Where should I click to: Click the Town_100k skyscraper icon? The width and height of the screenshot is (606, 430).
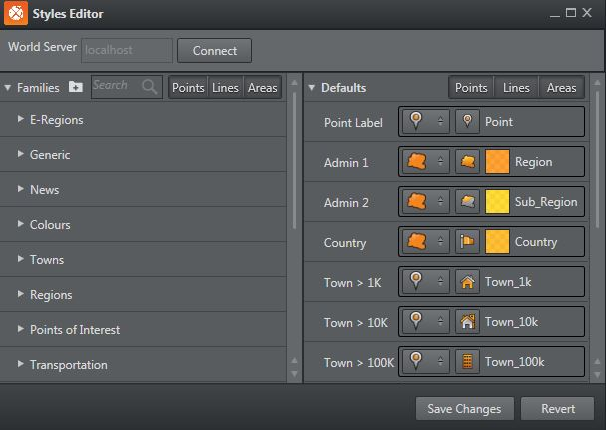coord(466,361)
